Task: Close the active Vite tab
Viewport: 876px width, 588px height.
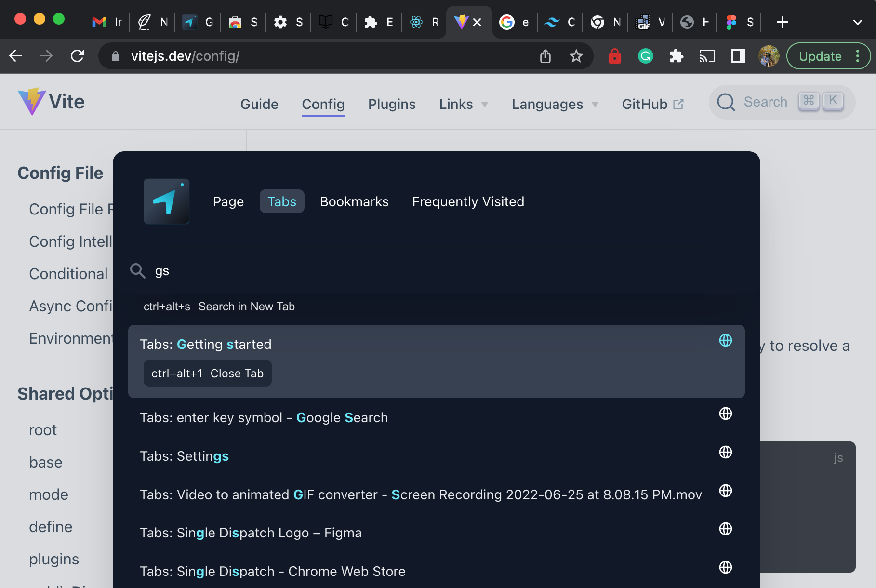Action: click(477, 22)
